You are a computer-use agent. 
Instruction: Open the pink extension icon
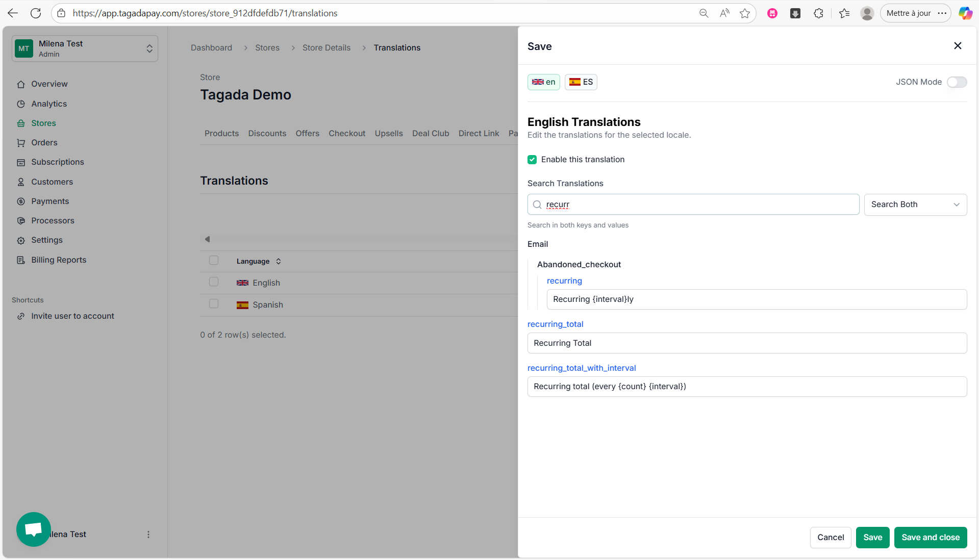[x=772, y=13]
